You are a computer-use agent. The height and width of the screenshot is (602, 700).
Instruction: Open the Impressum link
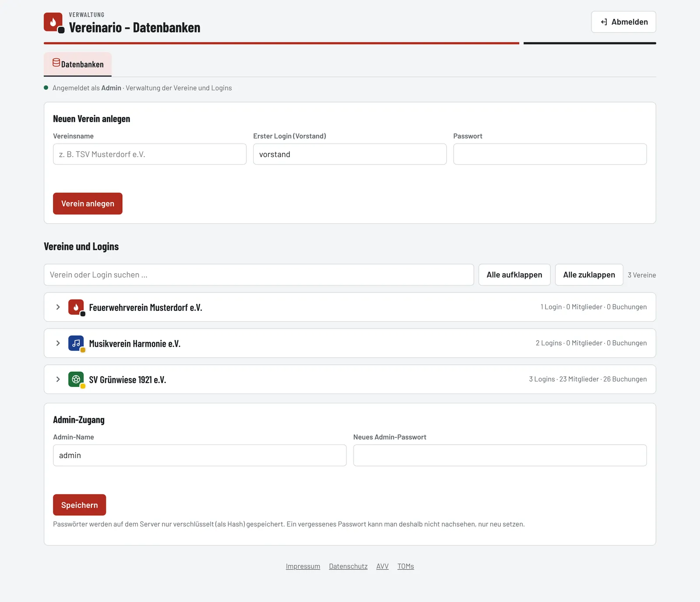coord(303,566)
